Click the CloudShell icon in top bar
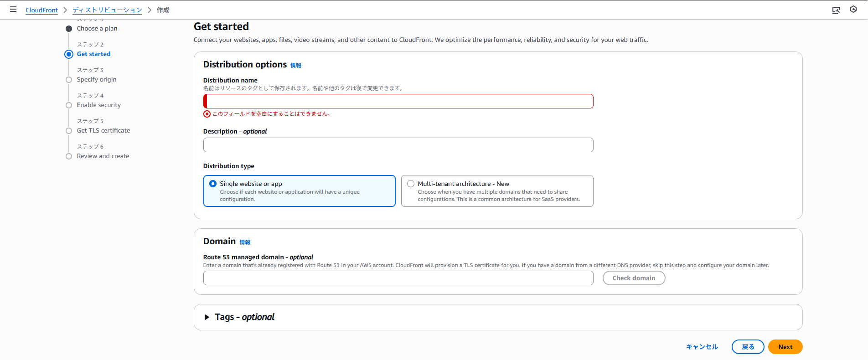This screenshot has width=868, height=360. pos(836,10)
